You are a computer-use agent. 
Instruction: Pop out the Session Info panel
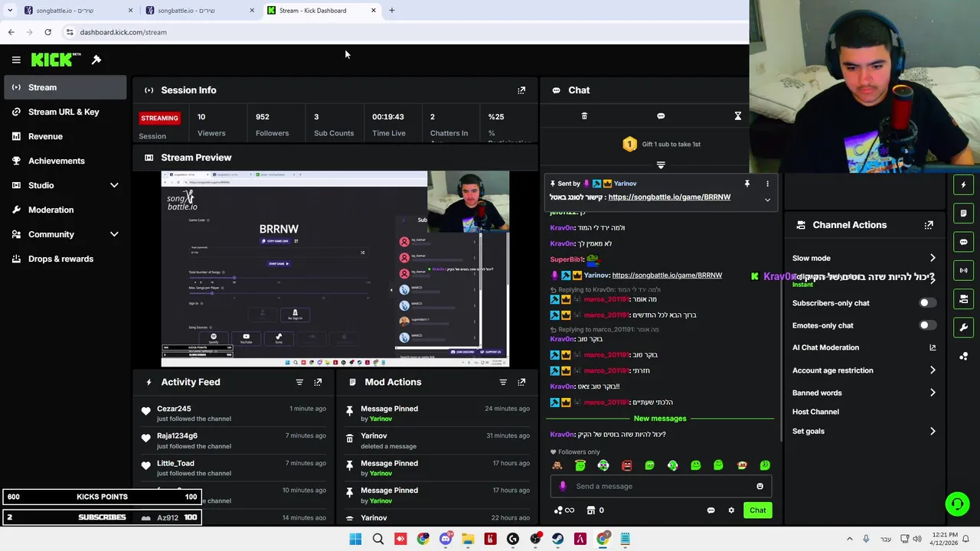point(521,90)
